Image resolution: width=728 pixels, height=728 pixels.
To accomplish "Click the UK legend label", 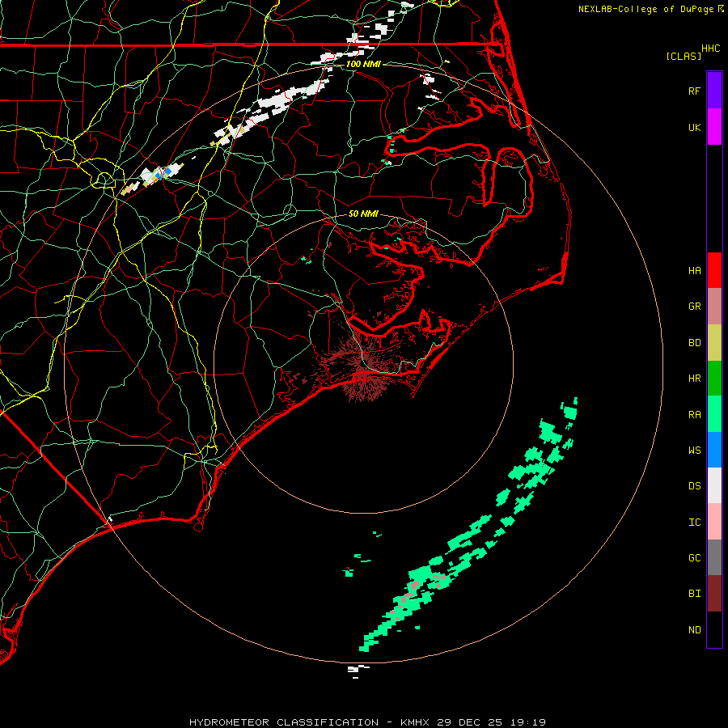I will [x=694, y=127].
